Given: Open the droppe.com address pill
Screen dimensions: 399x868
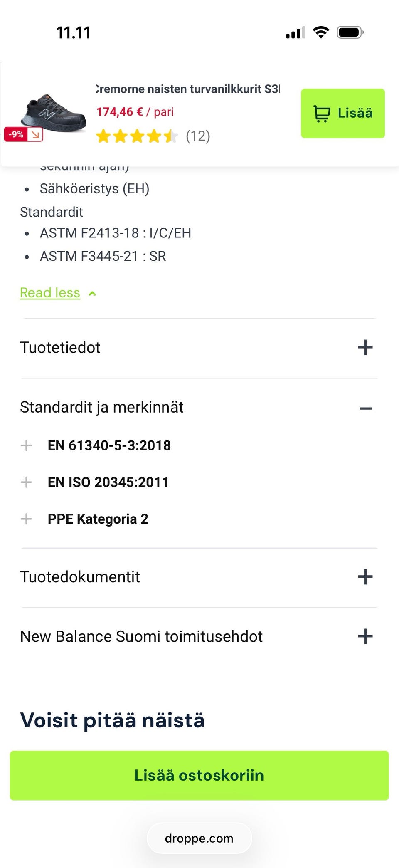Looking at the screenshot, I should (199, 838).
